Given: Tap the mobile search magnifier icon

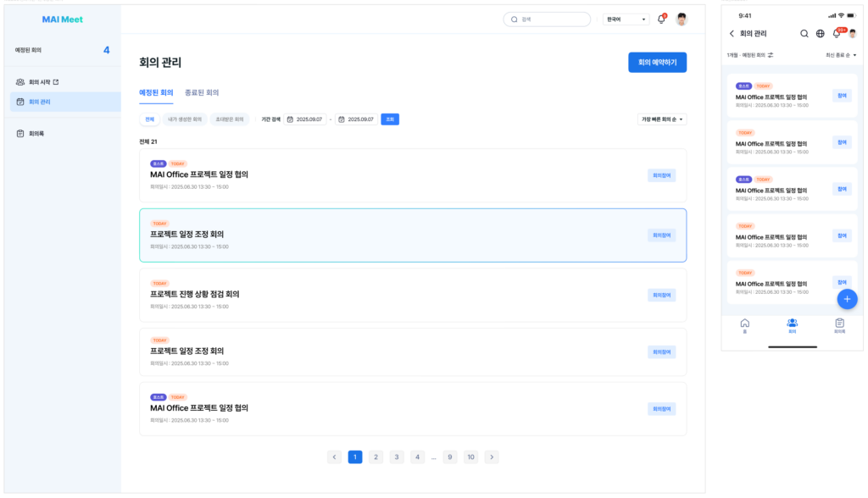Looking at the screenshot, I should point(804,34).
